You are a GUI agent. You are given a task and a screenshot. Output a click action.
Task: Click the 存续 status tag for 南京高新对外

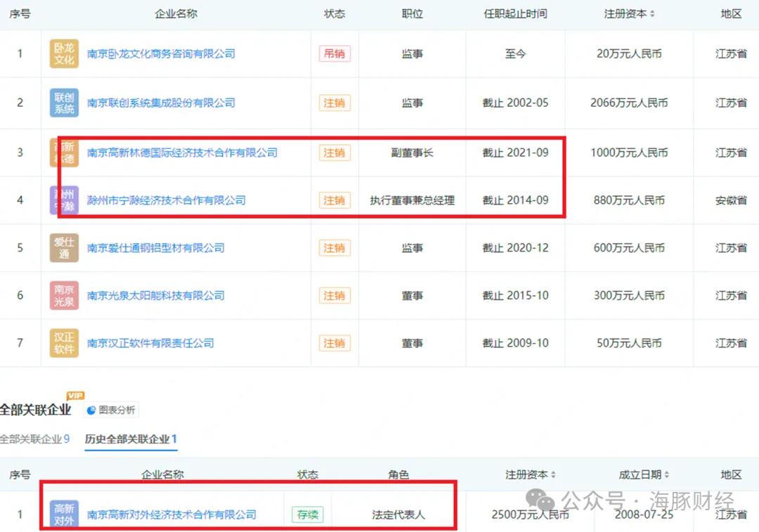(307, 514)
